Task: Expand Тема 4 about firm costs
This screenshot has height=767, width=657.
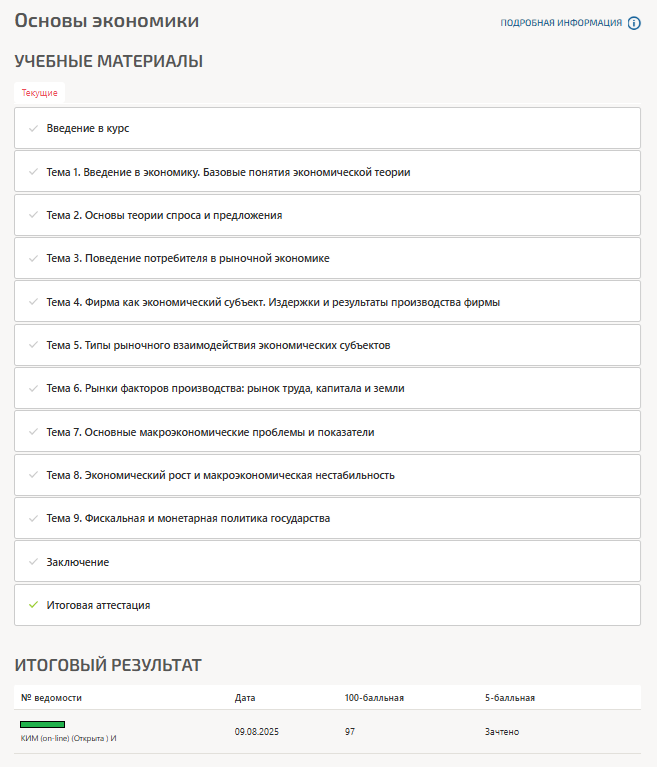Action: 273,302
